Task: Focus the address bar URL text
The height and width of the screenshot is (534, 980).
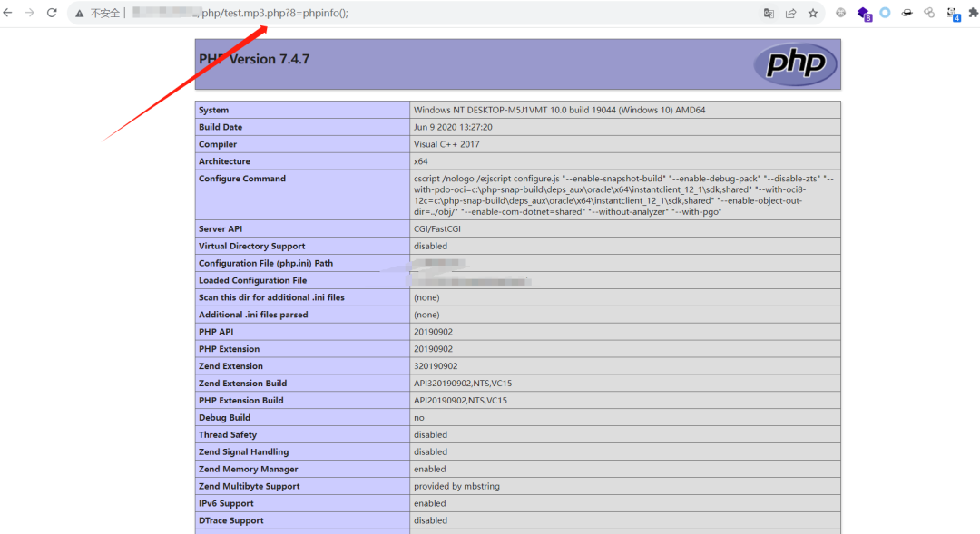Action: pos(274,13)
